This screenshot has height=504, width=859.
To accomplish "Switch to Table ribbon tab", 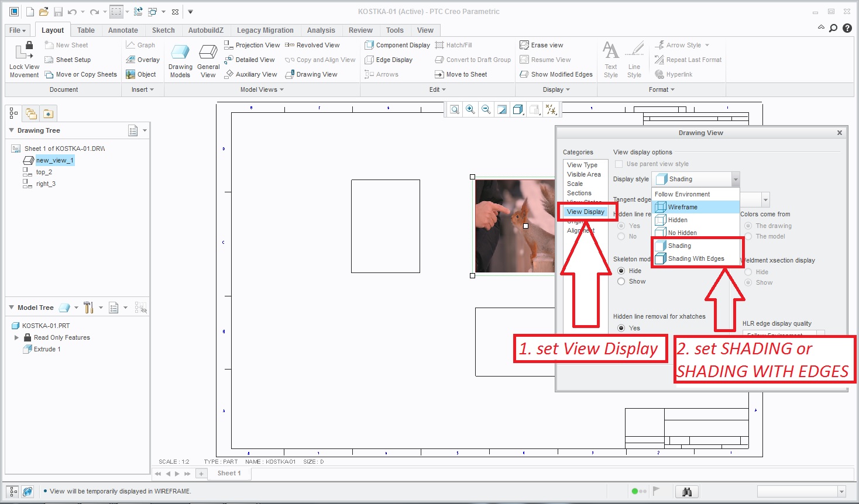I will point(86,30).
